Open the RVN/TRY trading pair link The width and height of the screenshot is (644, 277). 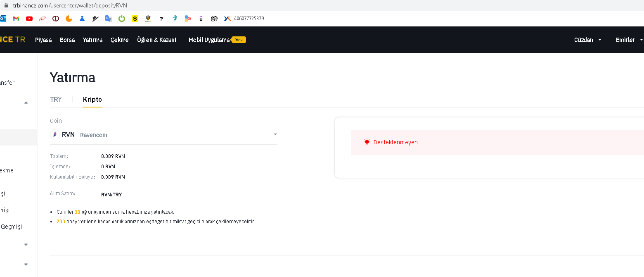pyautogui.click(x=111, y=195)
